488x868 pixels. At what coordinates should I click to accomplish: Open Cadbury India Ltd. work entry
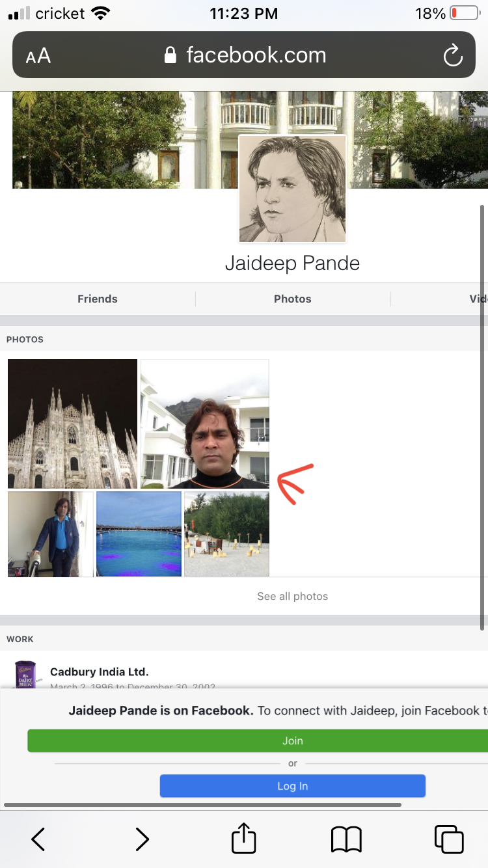pos(100,671)
